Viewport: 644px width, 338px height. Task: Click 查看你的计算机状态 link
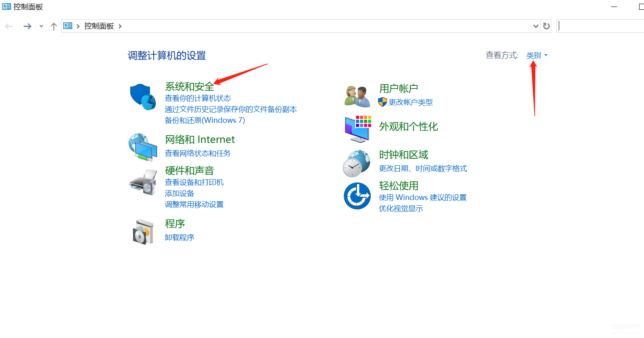tap(198, 98)
